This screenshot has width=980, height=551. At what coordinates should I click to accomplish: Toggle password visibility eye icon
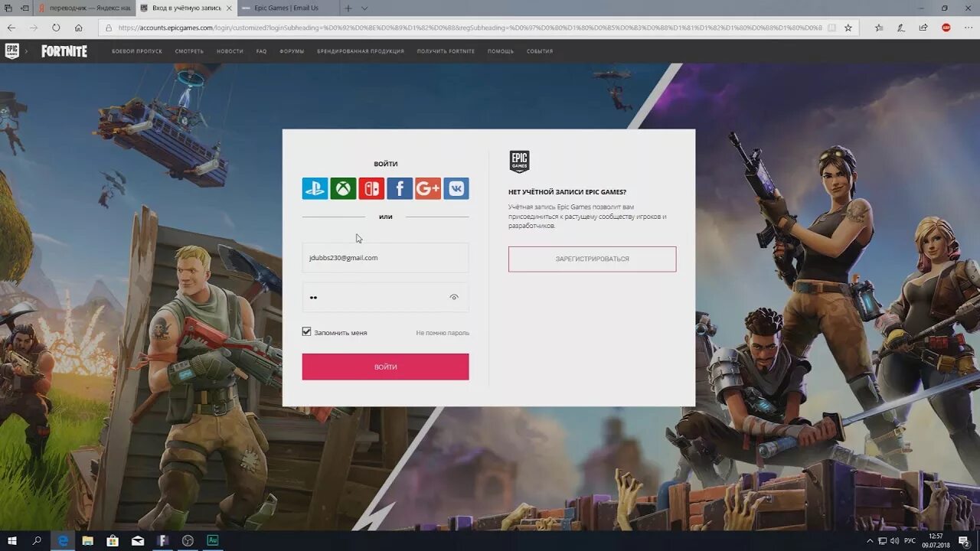pyautogui.click(x=454, y=297)
